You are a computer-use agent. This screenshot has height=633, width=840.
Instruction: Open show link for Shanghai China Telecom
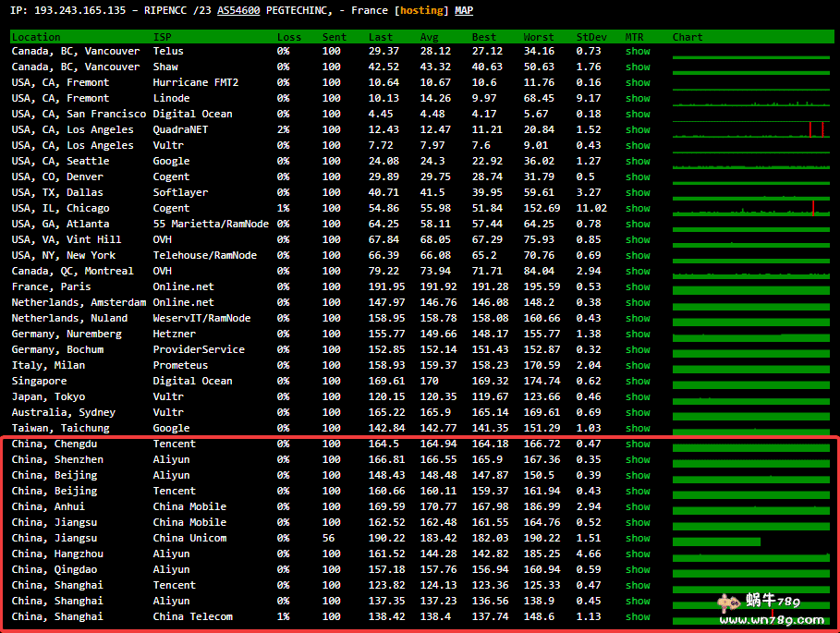pos(638,617)
